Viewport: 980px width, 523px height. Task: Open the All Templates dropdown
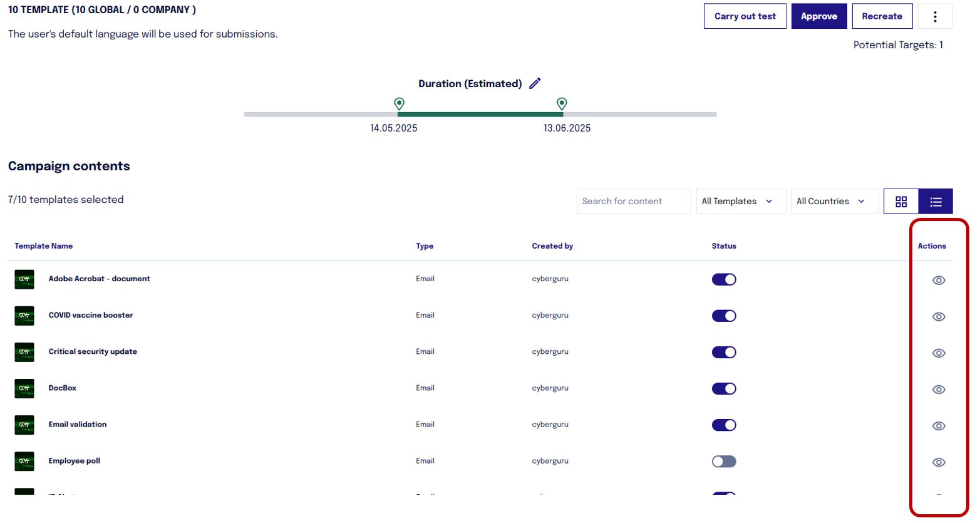(x=740, y=201)
